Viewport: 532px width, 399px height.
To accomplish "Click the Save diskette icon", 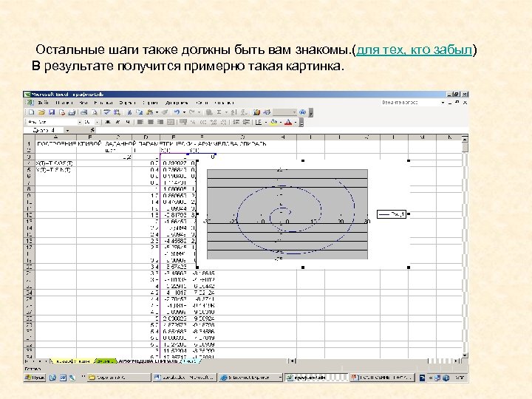I will [52, 112].
